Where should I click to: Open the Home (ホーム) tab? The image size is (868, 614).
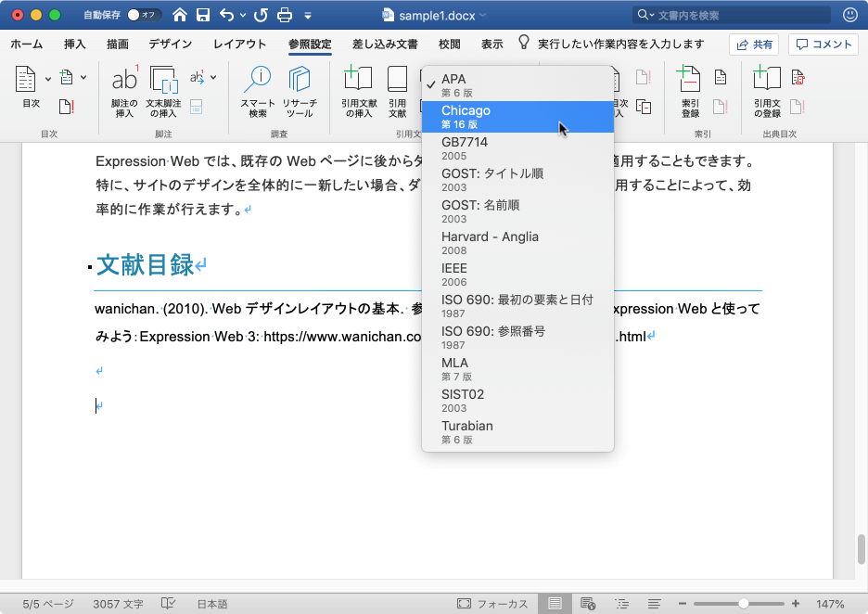(x=26, y=44)
